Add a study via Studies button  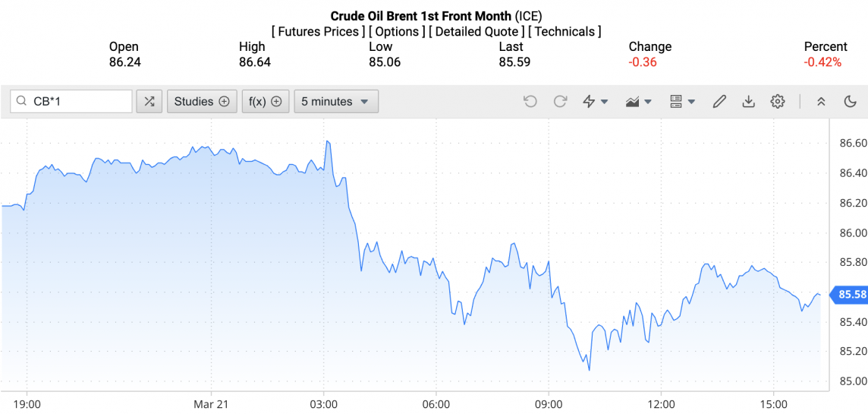click(x=201, y=102)
